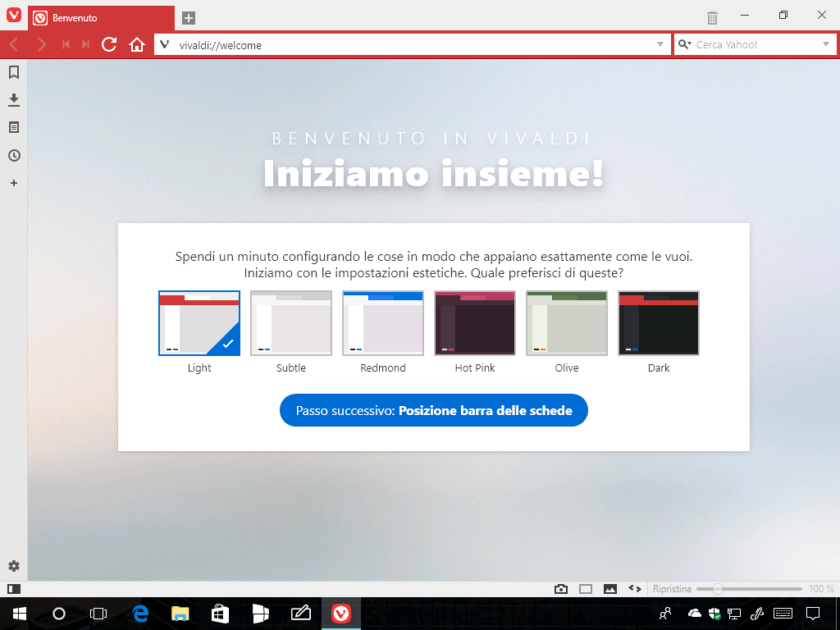Open Windows Store from taskbar

coord(220,614)
